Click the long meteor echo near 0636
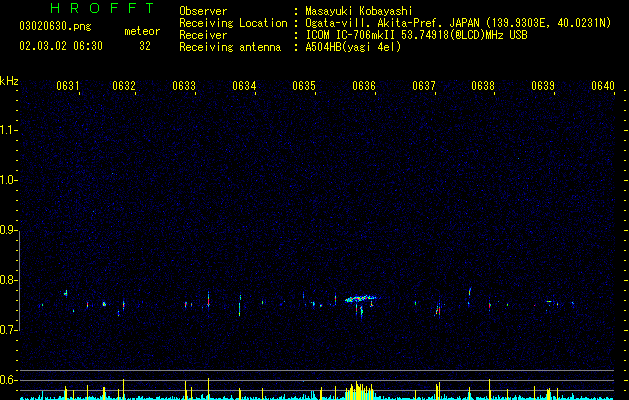629x400 pixels. [x=360, y=298]
